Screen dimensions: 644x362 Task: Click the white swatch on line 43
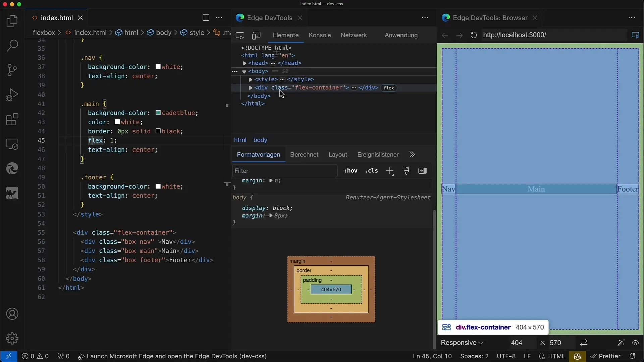(x=117, y=122)
